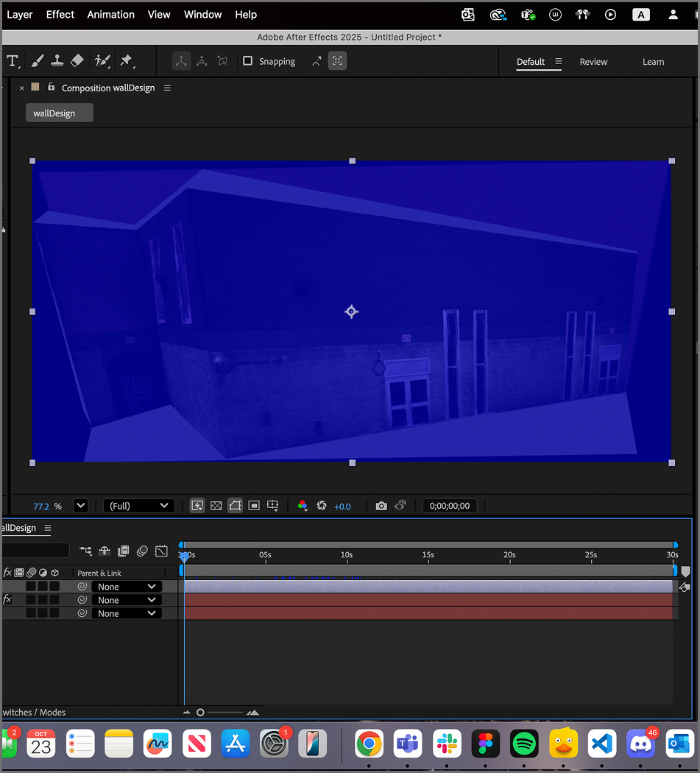Take a snapshot of the composition

pyautogui.click(x=381, y=506)
